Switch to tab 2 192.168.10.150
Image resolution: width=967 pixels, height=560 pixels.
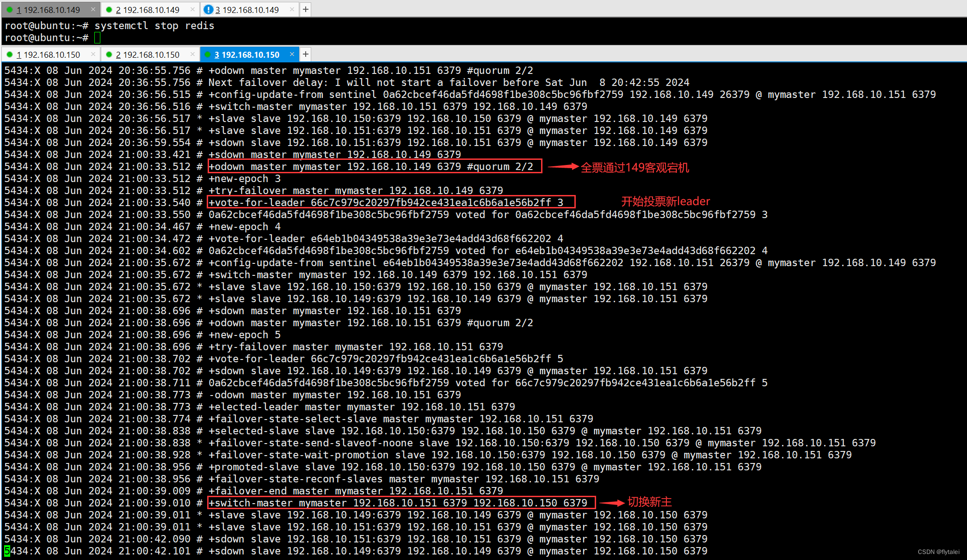click(151, 55)
